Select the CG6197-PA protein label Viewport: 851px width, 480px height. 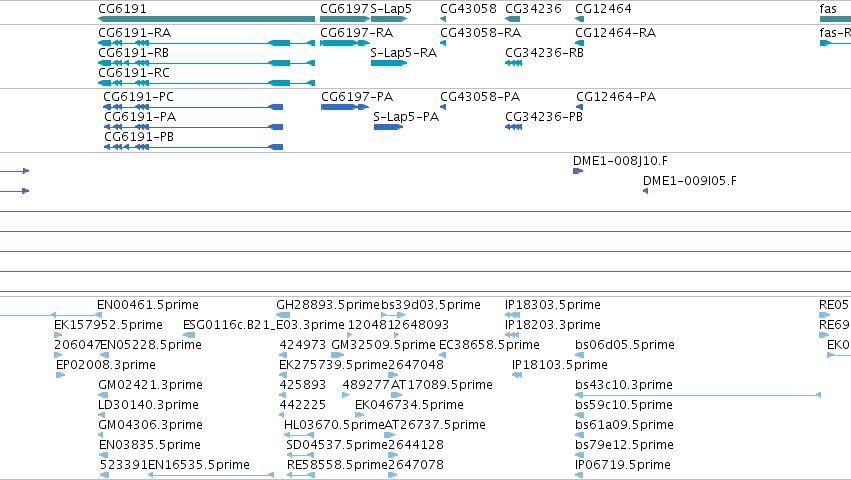coord(357,97)
